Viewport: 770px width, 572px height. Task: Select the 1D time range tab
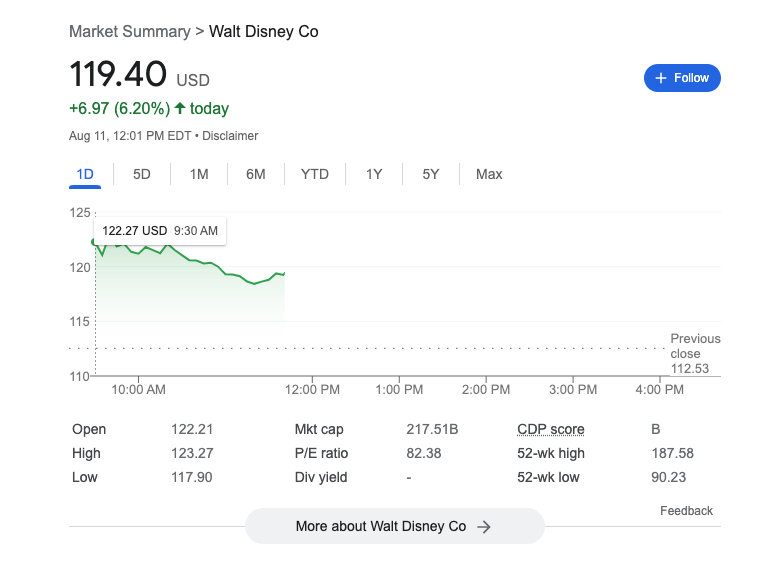click(85, 174)
